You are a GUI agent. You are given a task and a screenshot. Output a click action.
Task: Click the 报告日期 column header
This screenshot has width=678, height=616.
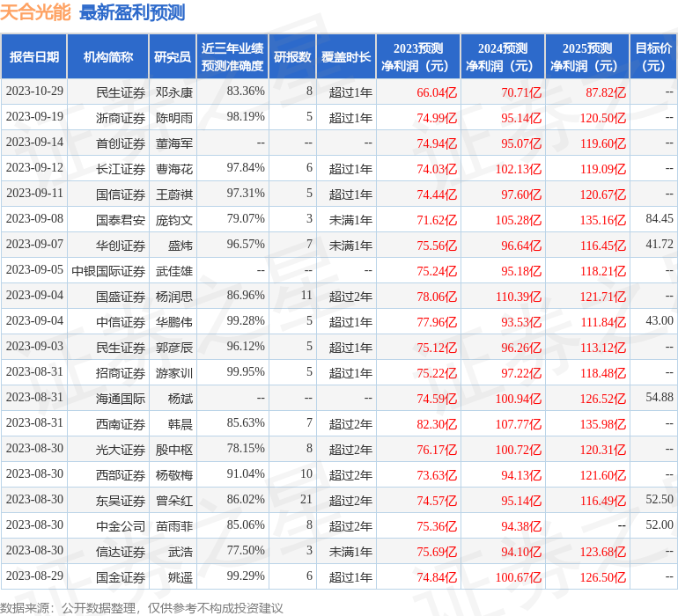34,56
